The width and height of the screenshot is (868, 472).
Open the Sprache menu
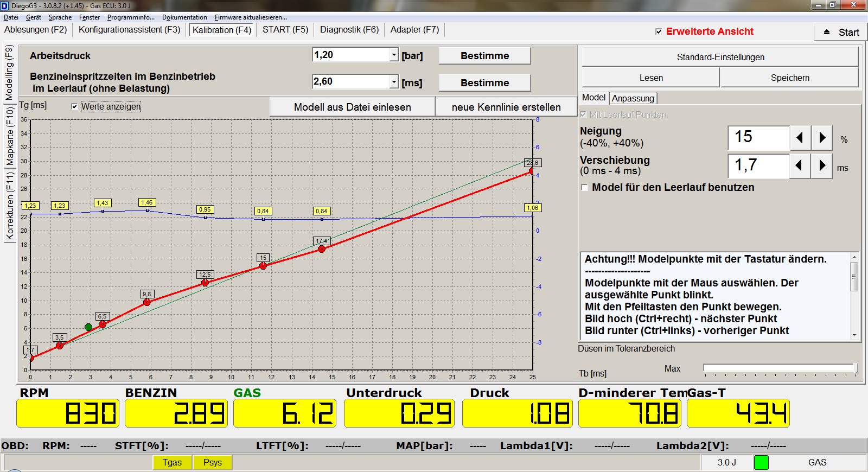click(60, 17)
